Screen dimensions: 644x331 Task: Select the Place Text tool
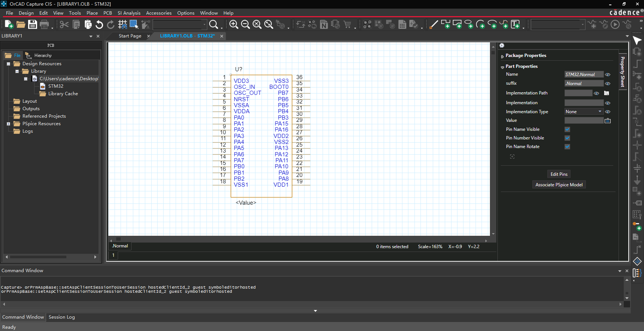[x=515, y=24]
